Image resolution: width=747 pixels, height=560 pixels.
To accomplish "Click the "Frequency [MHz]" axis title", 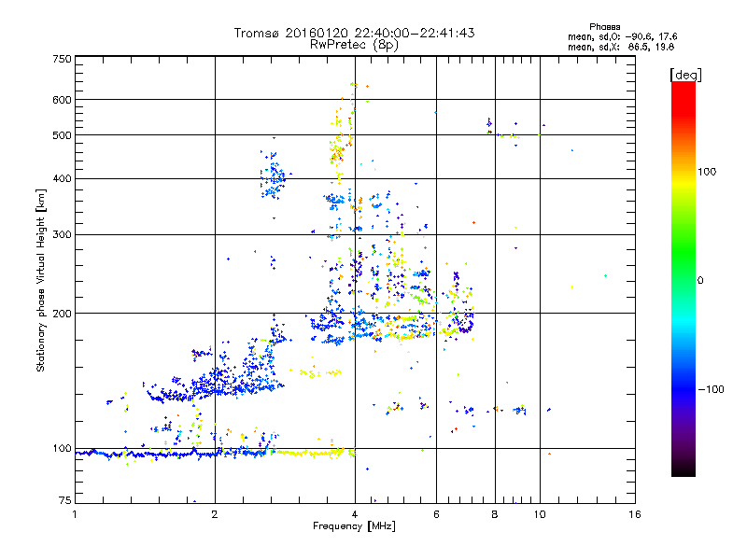I will click(354, 526).
